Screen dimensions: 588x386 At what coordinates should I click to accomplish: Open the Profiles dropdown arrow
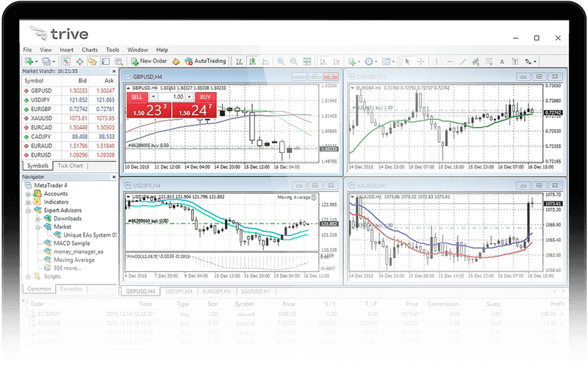tap(54, 62)
